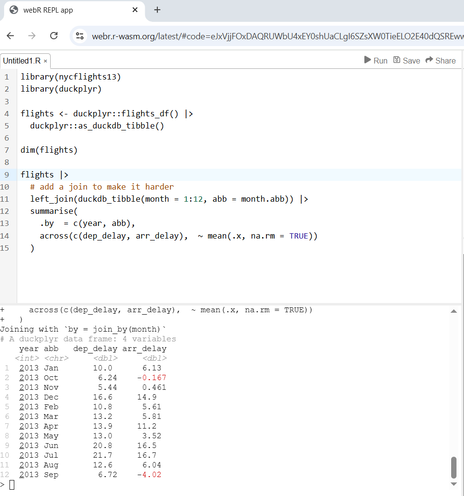
Task: Select the Untitled1.R file tab
Action: 22,61
